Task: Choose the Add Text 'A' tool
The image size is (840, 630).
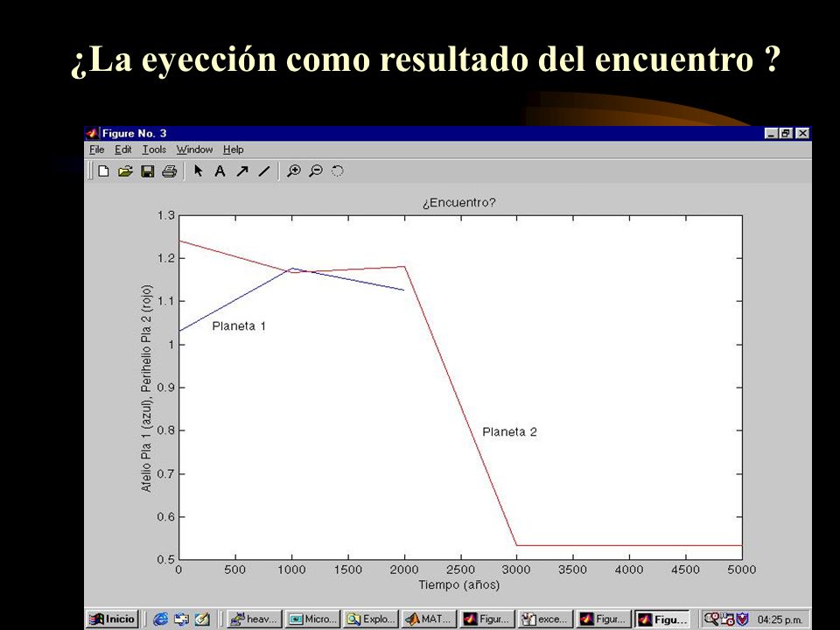Action: click(220, 171)
